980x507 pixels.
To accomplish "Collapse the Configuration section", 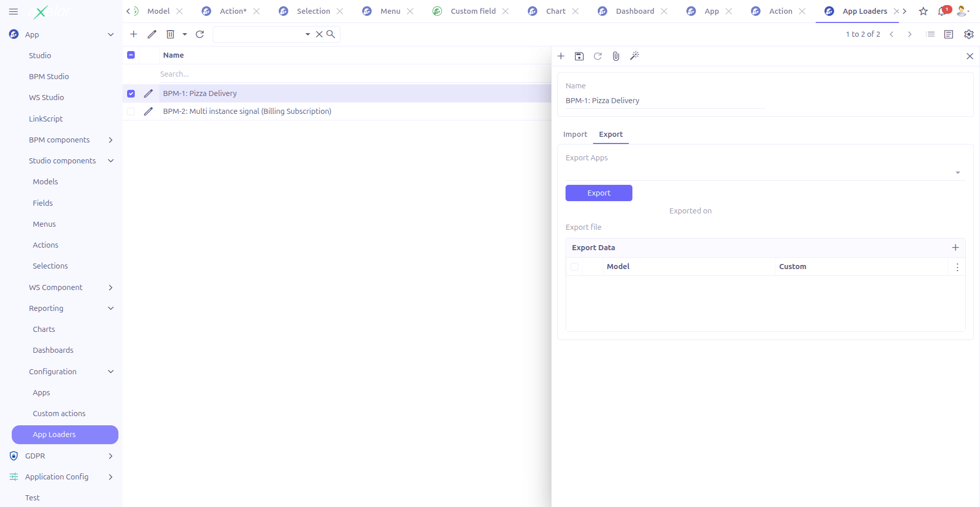I will 111,372.
